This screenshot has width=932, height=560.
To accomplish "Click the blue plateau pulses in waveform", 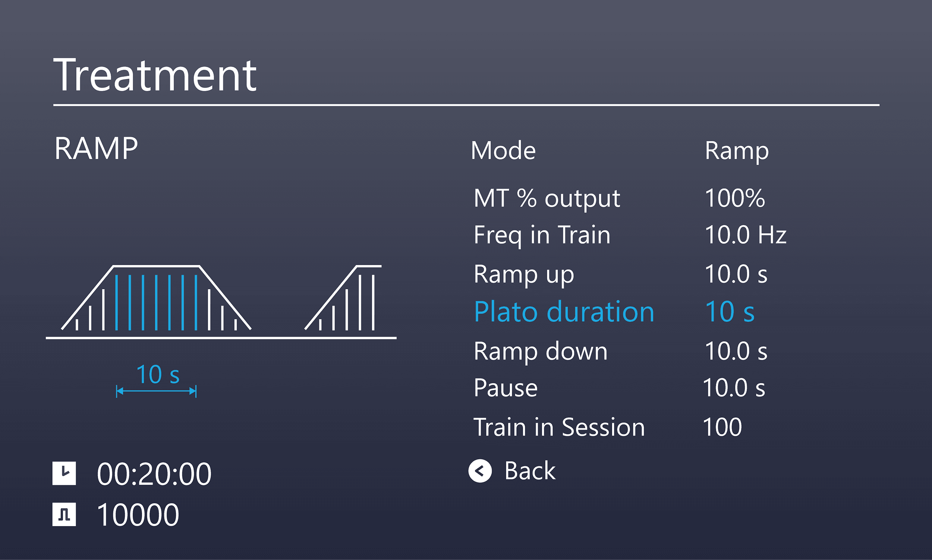I will point(156,303).
